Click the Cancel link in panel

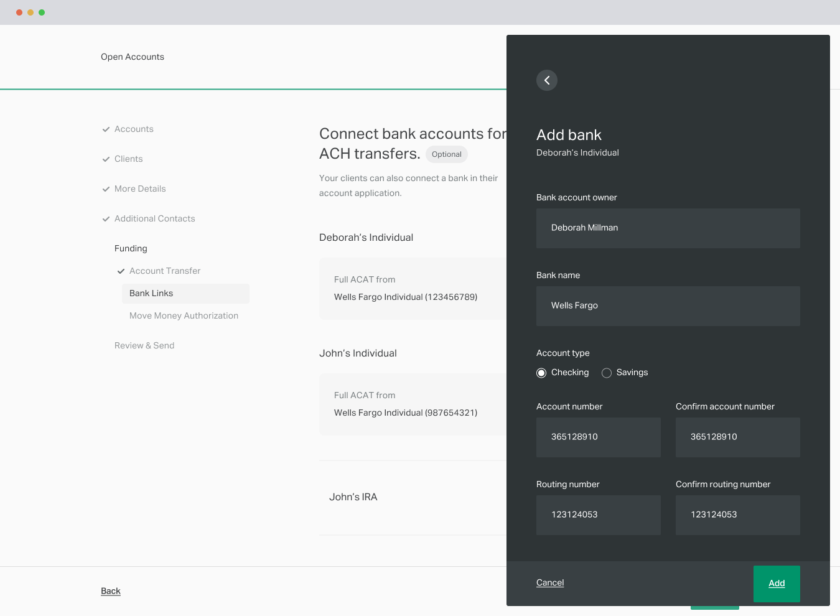[550, 582]
